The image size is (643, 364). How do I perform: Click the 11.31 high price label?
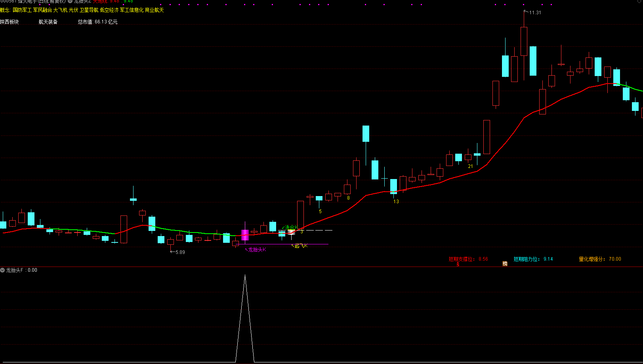pos(535,13)
